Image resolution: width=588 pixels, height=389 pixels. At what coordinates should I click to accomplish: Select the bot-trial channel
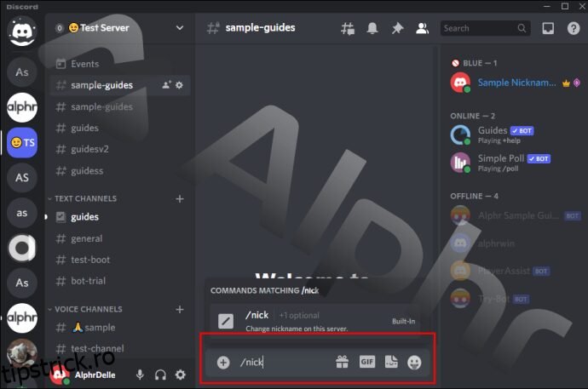[119, 281]
